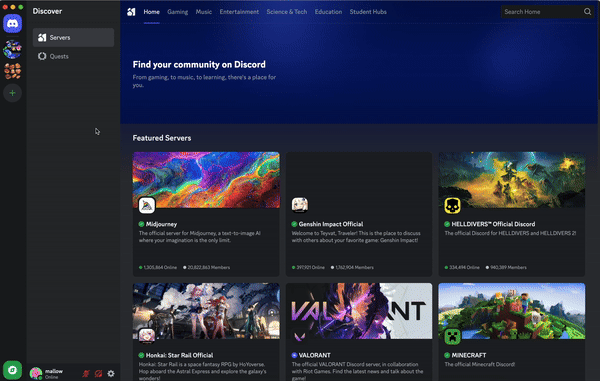Switch to the Science & Tech tab
The image size is (600, 381).
tap(287, 12)
